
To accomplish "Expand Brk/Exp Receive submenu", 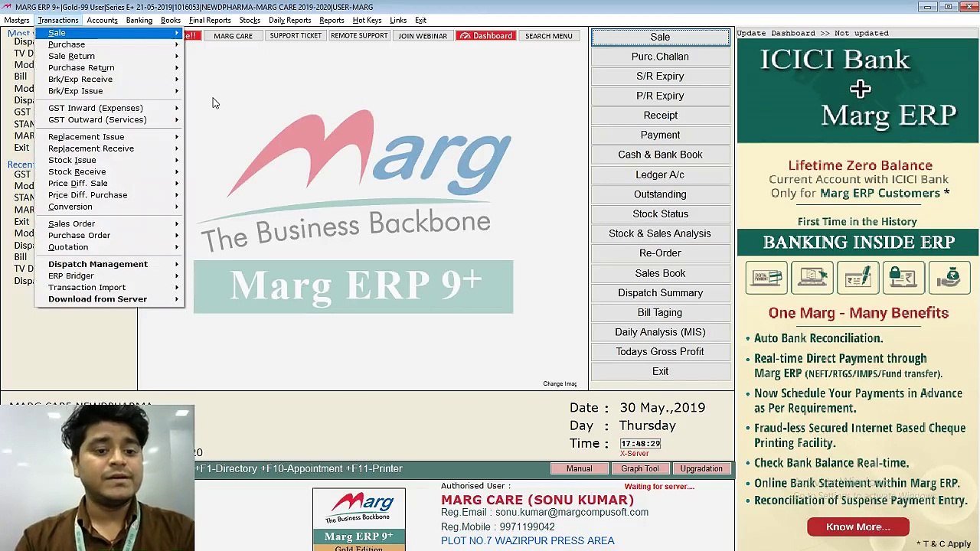I will pyautogui.click(x=109, y=79).
